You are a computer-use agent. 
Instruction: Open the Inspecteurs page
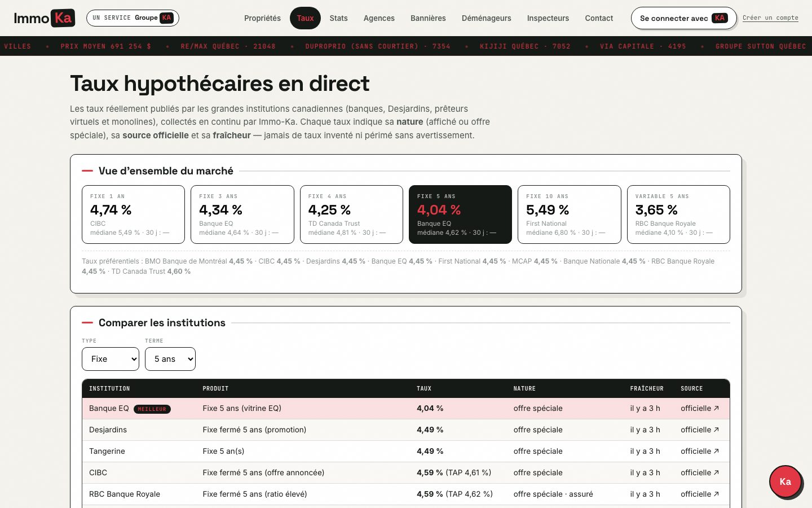(548, 18)
